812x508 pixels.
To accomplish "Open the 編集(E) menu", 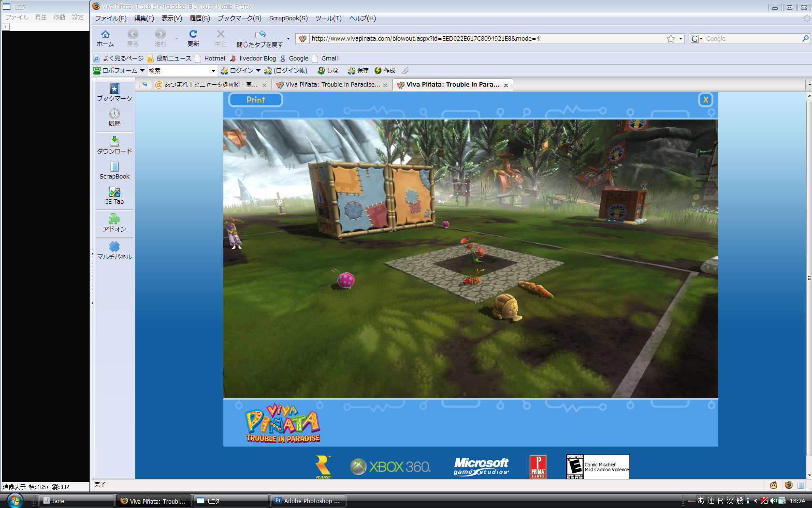I will (x=144, y=18).
